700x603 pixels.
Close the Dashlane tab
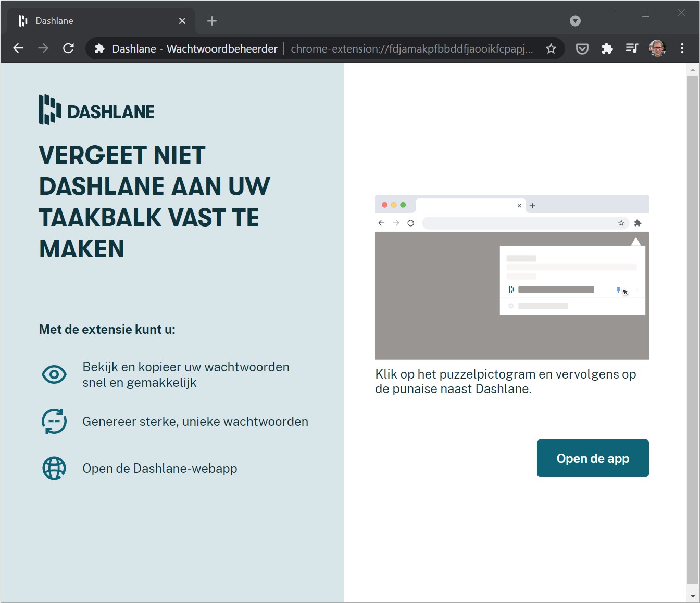point(182,21)
